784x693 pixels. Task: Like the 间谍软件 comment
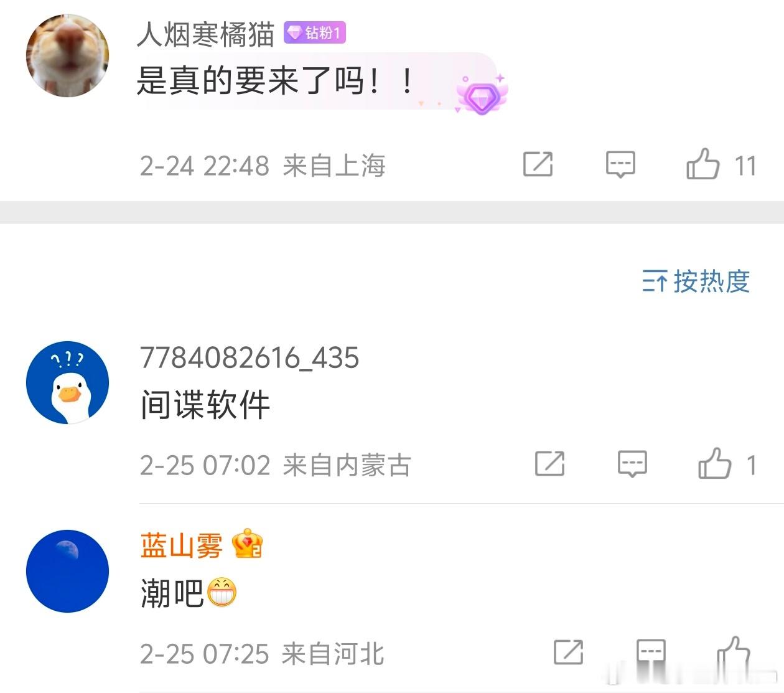(x=714, y=463)
